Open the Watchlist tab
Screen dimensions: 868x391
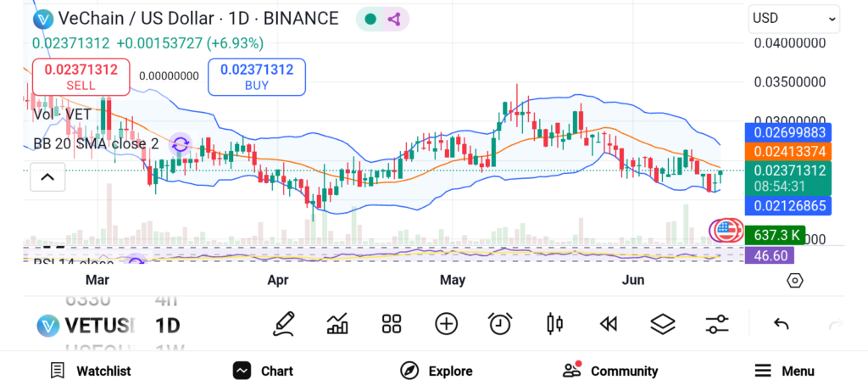[x=92, y=371]
